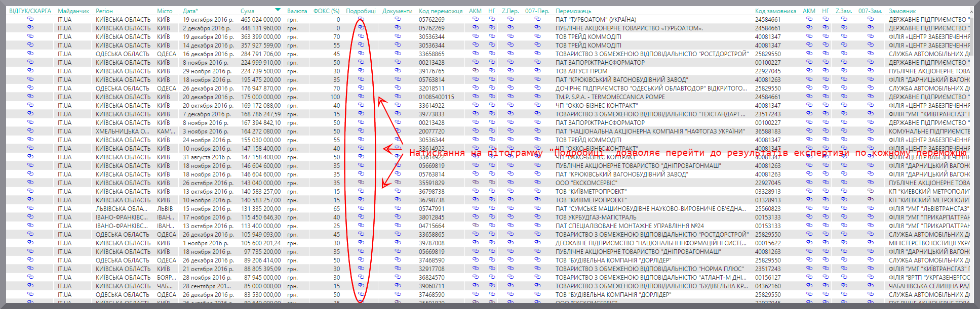This screenshot has width=980, height=309.
Task: Click the vertical scrollbar up arrow
Action: [971, 11]
